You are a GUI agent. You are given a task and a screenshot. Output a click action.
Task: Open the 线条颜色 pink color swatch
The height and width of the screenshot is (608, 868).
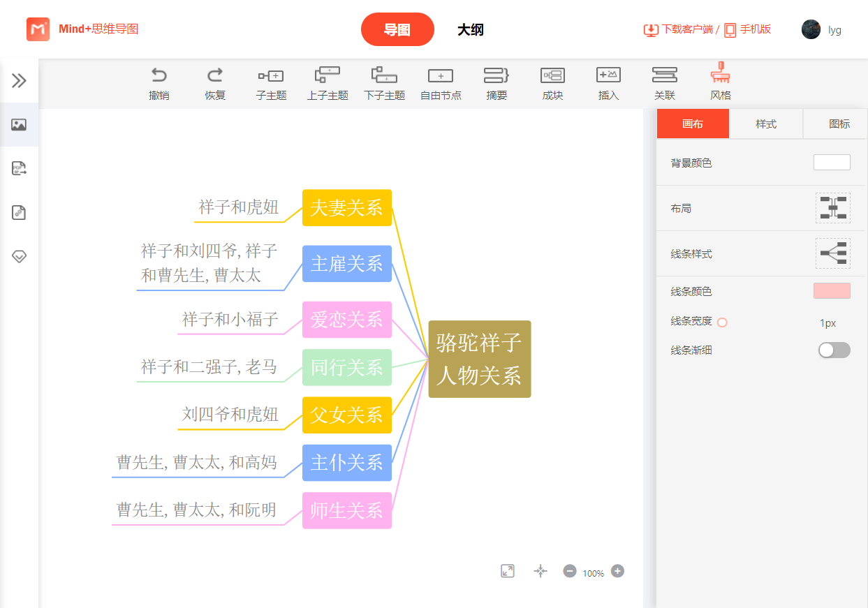(831, 291)
